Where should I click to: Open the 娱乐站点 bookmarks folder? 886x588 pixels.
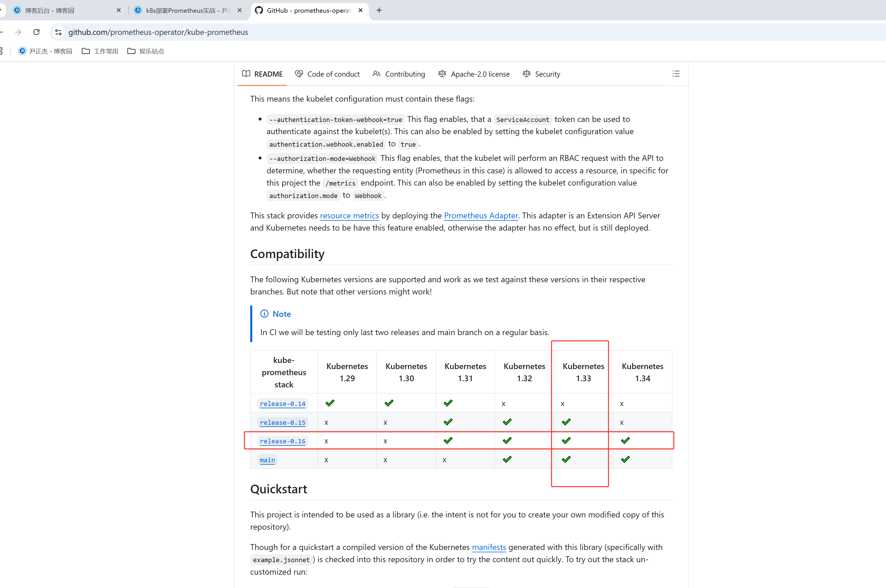coord(146,51)
